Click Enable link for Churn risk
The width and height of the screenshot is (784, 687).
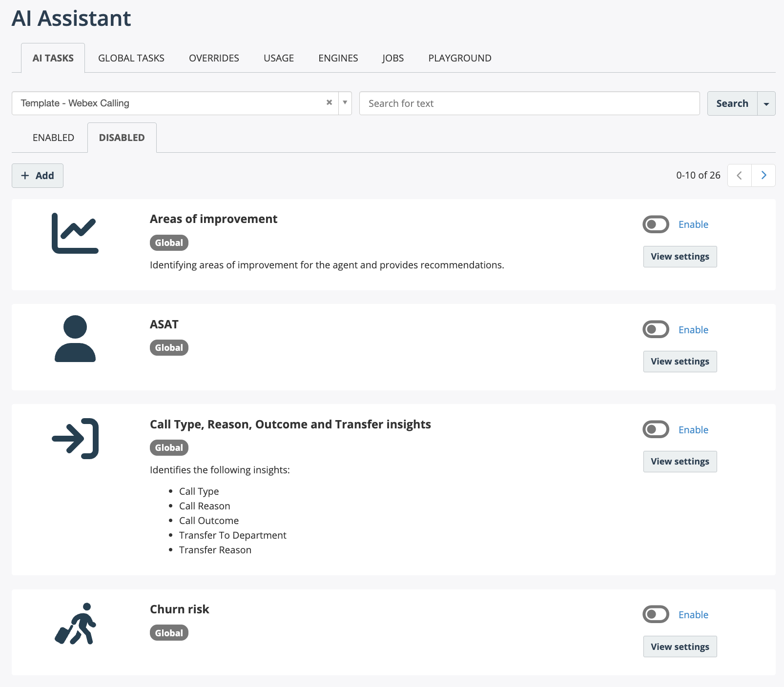pyautogui.click(x=693, y=615)
